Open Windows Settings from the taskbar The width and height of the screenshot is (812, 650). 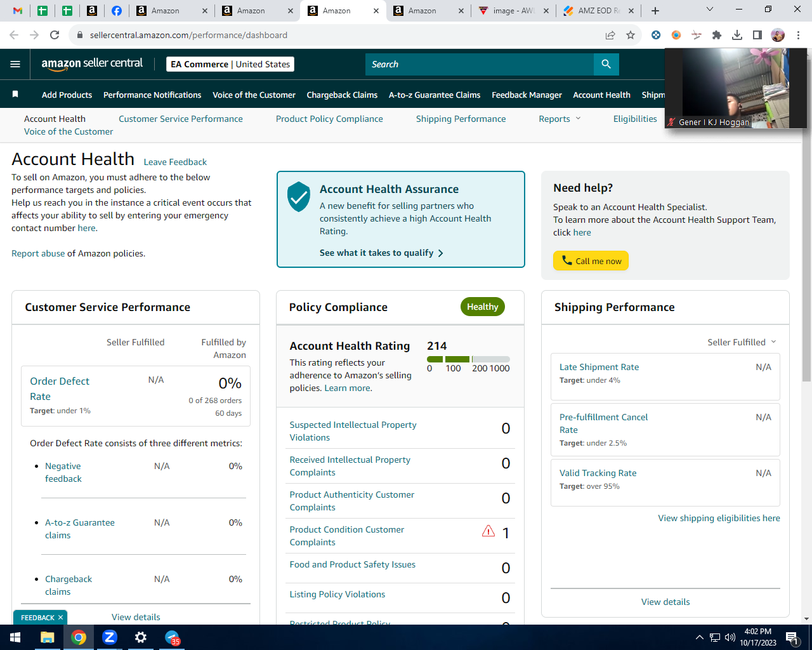[141, 637]
